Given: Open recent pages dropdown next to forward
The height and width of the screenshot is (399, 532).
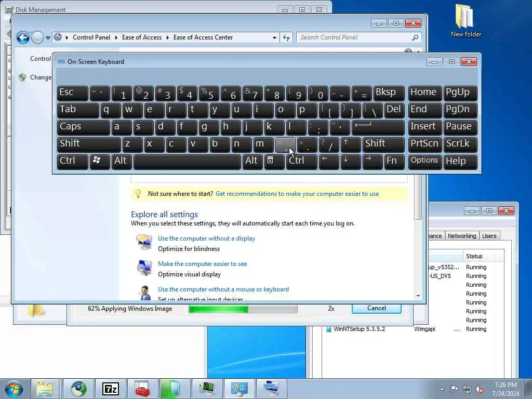Looking at the screenshot, I should (x=48, y=37).
